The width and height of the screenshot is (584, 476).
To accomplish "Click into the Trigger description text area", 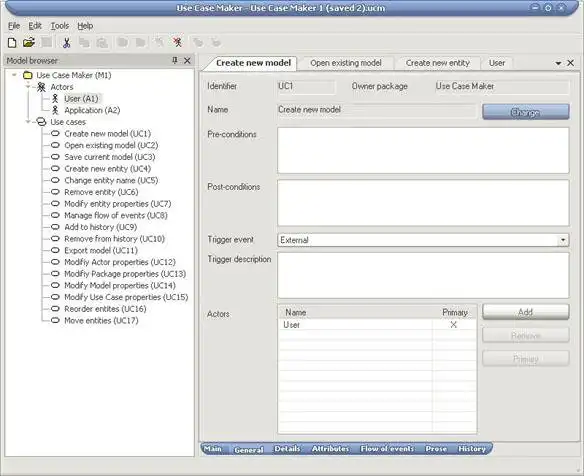I will point(423,275).
